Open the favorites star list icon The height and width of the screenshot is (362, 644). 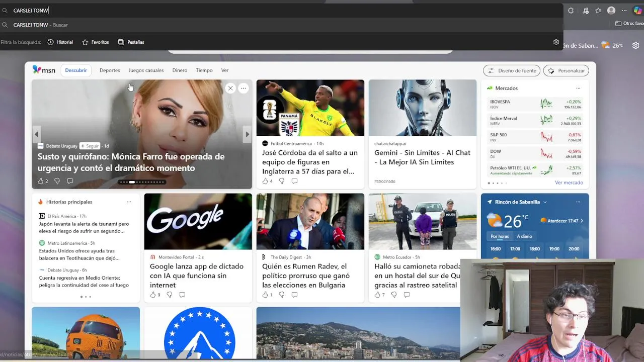click(598, 11)
